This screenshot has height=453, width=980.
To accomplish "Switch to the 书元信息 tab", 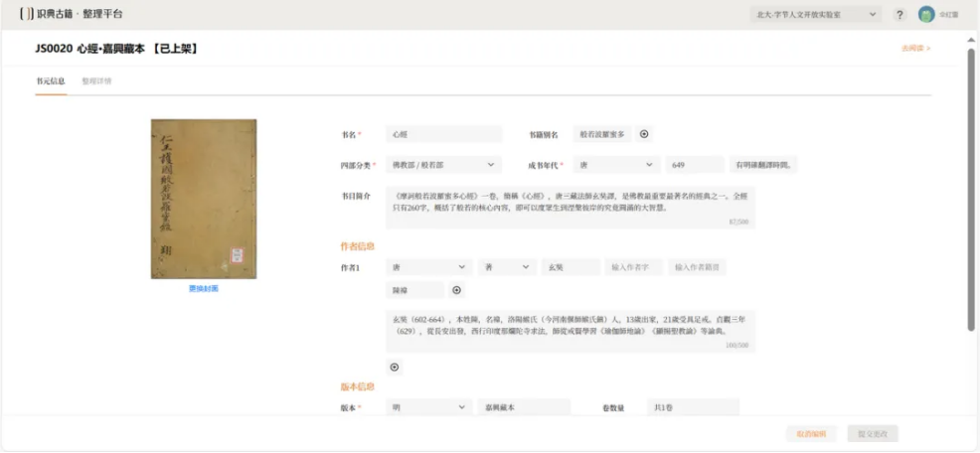I will point(51,81).
